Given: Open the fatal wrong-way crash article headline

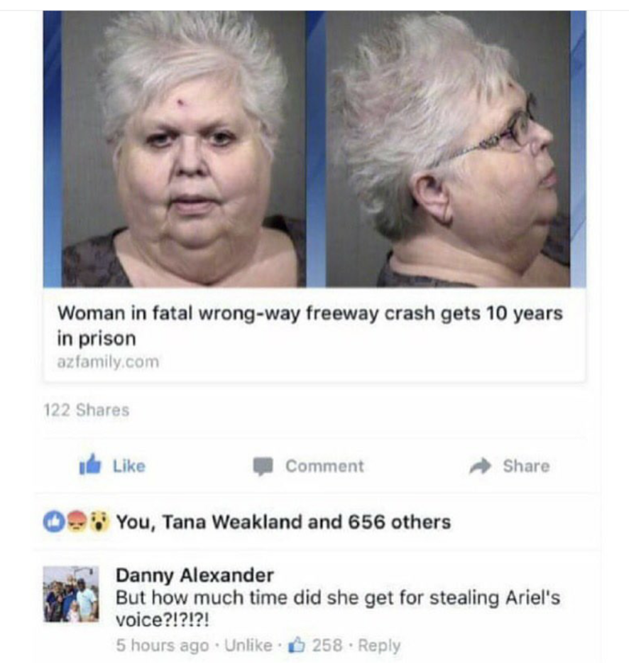Looking at the screenshot, I should (x=310, y=325).
